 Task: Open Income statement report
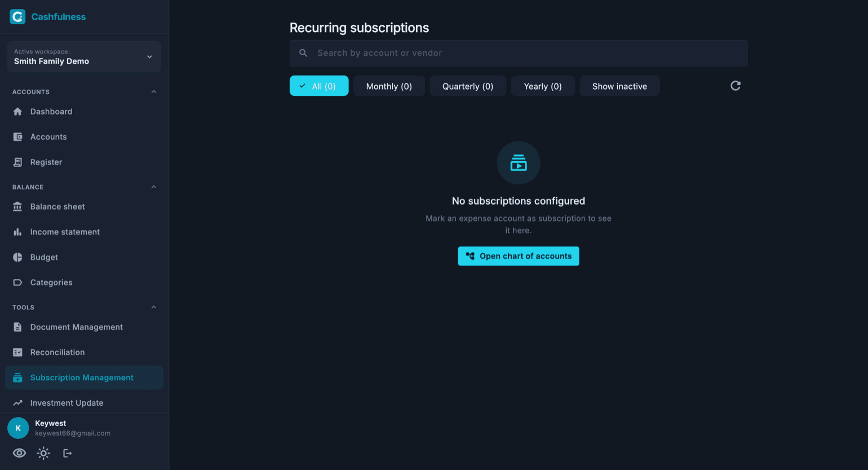pos(84,232)
